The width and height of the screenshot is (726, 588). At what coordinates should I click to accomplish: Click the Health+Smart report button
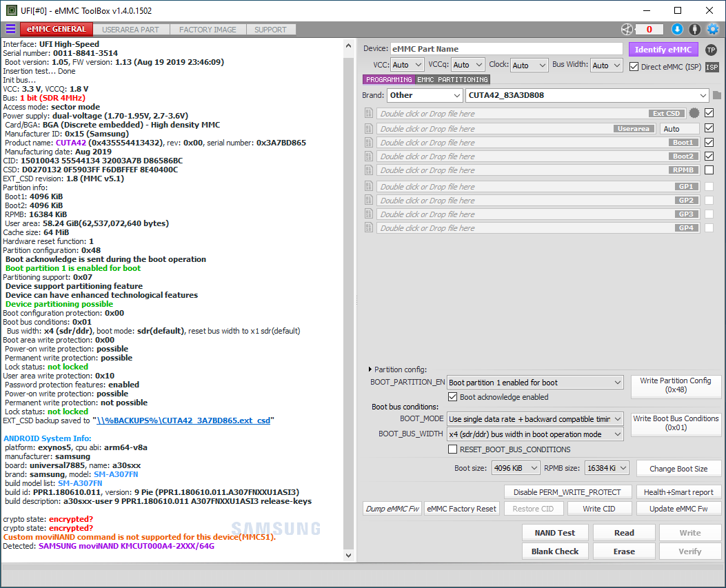(678, 492)
